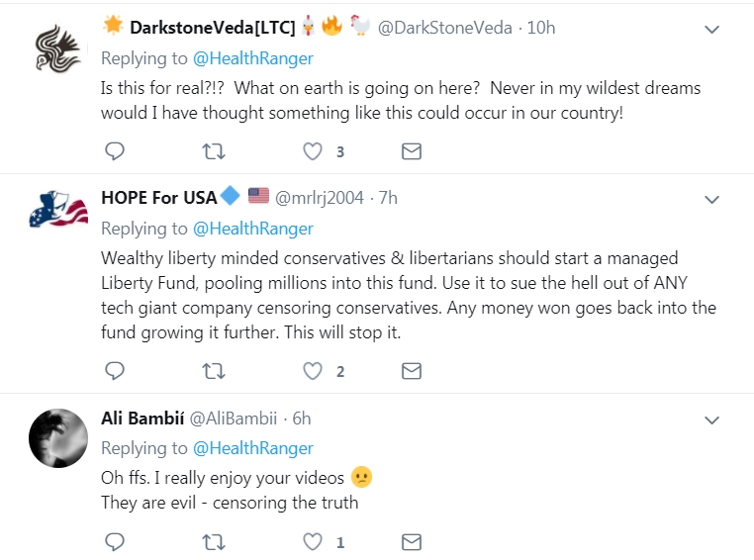754x560 pixels.
Task: Retweet Ali Bambií's tweet
Action: pyautogui.click(x=213, y=541)
